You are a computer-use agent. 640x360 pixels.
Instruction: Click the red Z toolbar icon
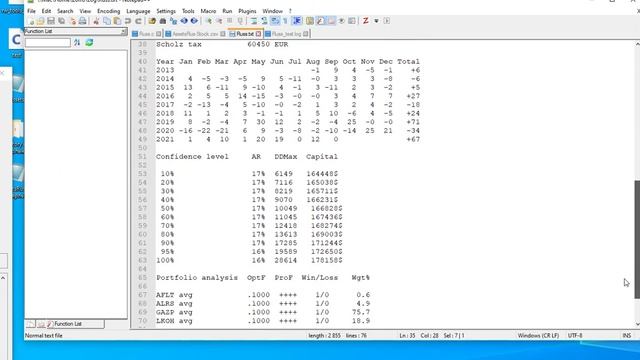pos(366,21)
